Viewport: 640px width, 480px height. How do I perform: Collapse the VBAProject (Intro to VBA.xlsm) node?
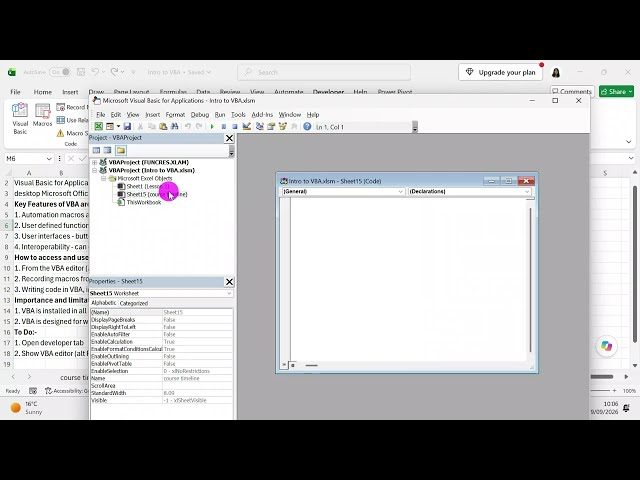tap(95, 170)
